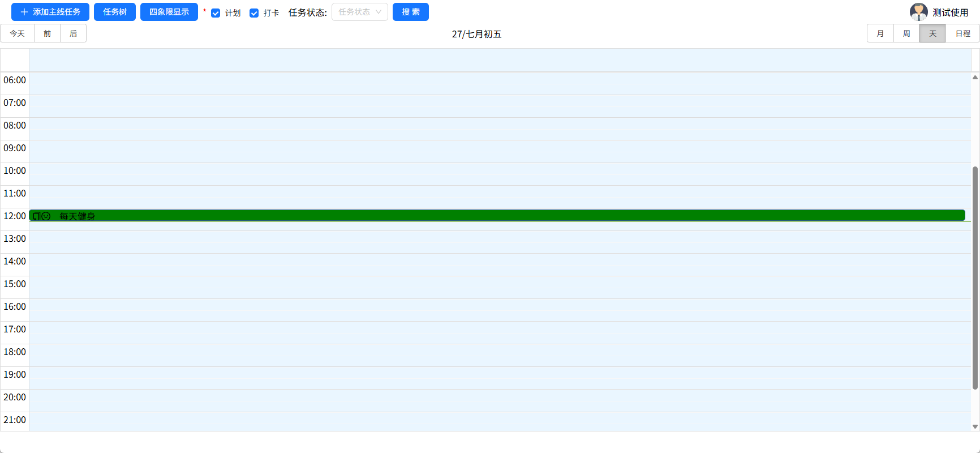This screenshot has width=980, height=453.
Task: Click the 测试使用 username
Action: pos(951,12)
